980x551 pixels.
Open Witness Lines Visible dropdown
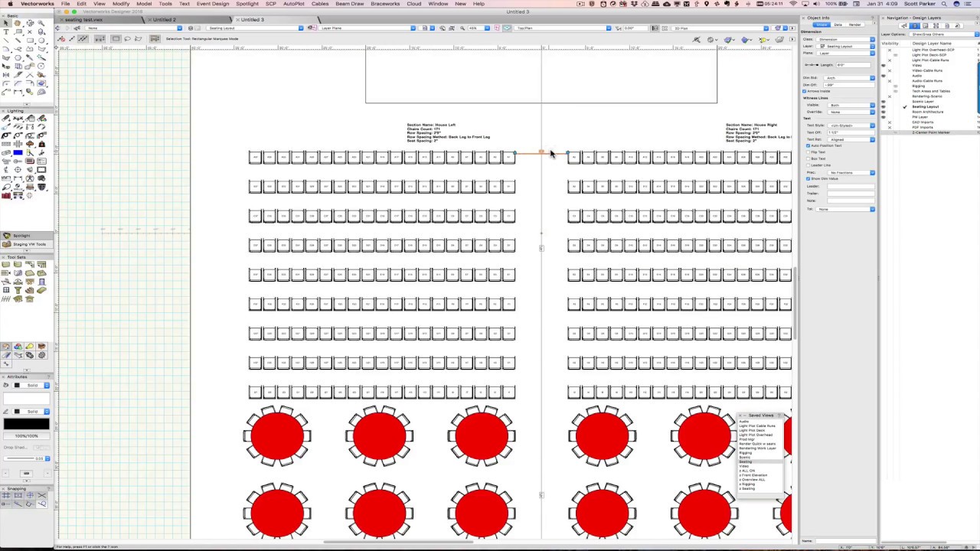pyautogui.click(x=851, y=105)
